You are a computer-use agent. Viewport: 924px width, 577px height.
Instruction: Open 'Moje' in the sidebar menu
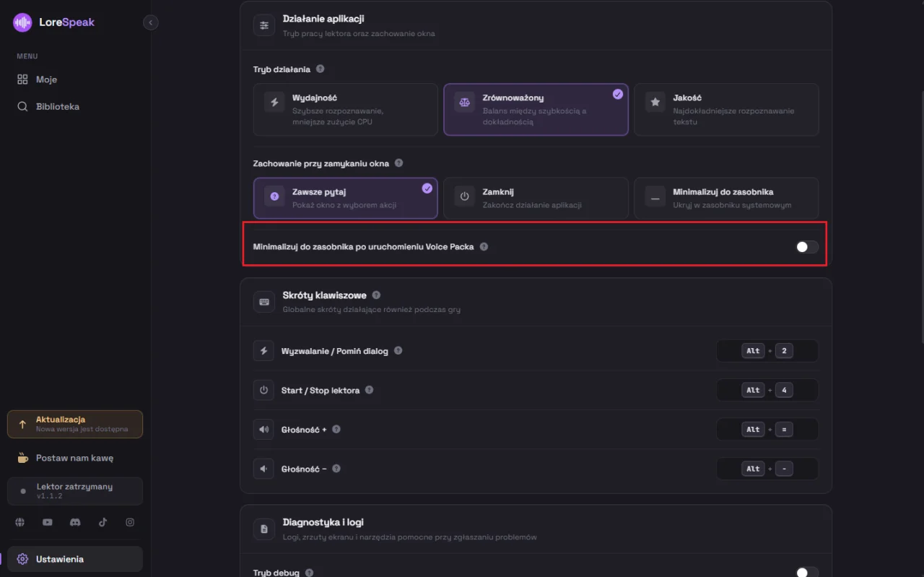point(75,79)
